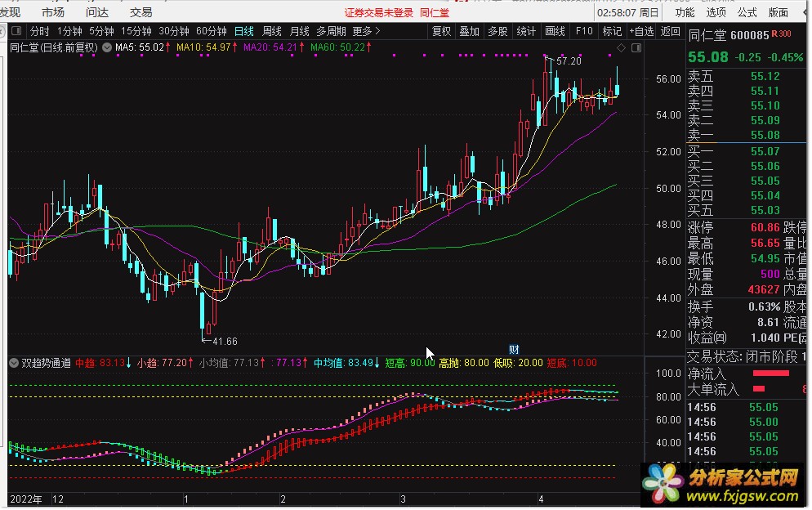Click the window split icon at chart top right
The image size is (812, 510).
tap(636, 47)
